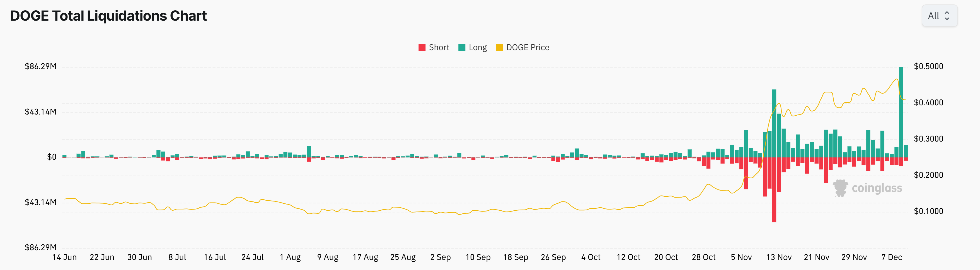Click the 7 Dec date axis label

click(x=891, y=257)
